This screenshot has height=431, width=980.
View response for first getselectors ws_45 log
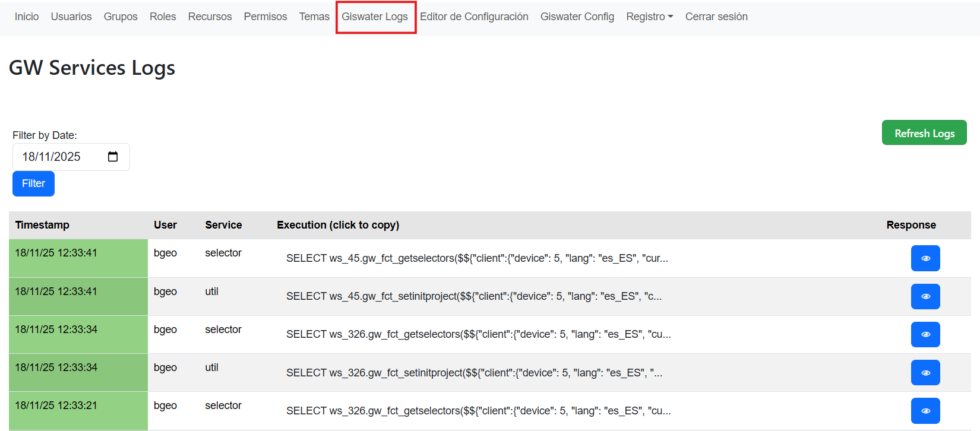925,258
